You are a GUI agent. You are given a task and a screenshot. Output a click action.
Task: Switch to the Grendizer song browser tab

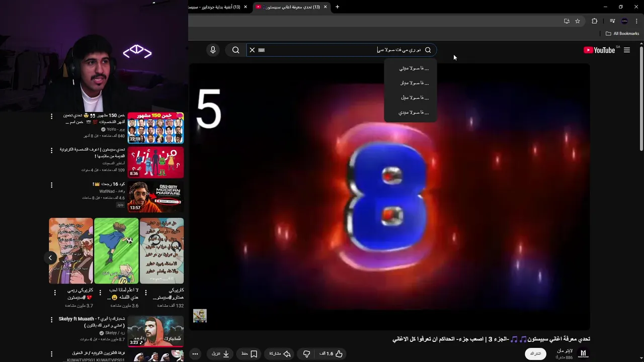point(218,7)
